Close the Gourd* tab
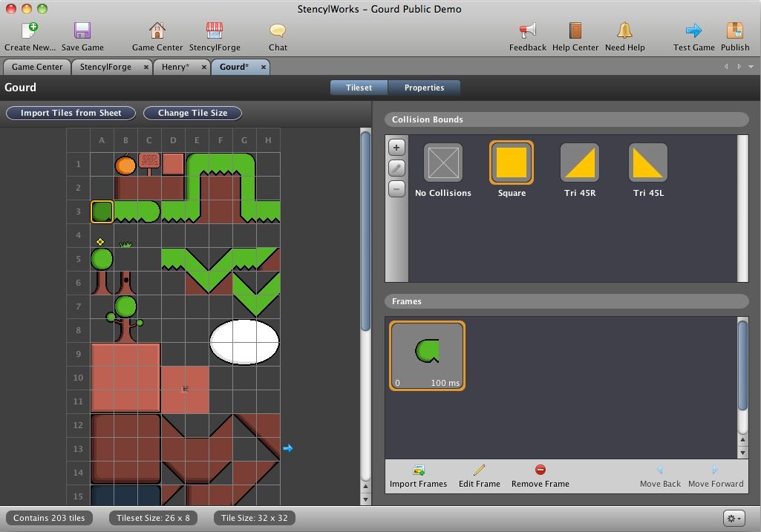 point(263,68)
